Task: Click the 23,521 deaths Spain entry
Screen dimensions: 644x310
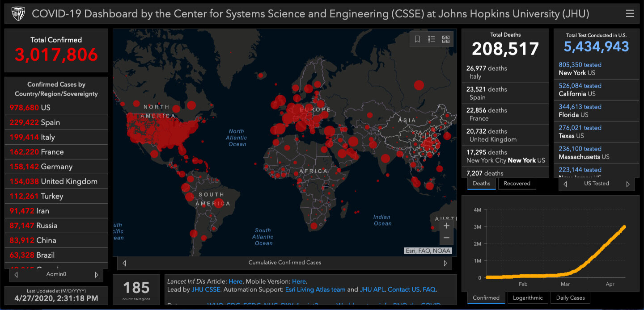Action: point(505,93)
